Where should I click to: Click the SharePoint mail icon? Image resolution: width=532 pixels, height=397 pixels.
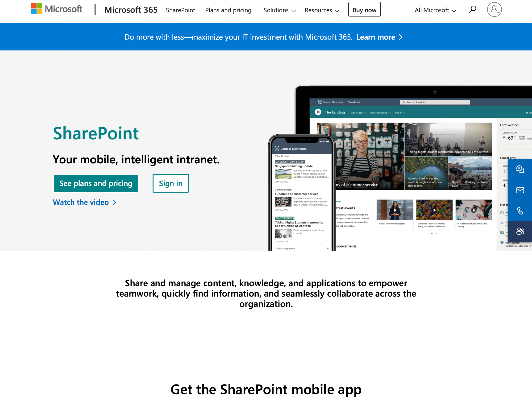(x=520, y=190)
